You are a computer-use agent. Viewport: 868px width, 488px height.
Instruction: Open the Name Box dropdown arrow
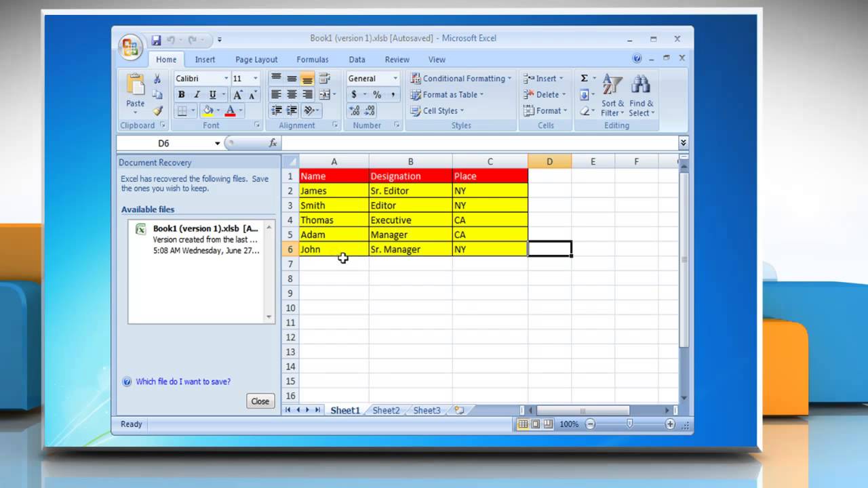click(x=218, y=143)
